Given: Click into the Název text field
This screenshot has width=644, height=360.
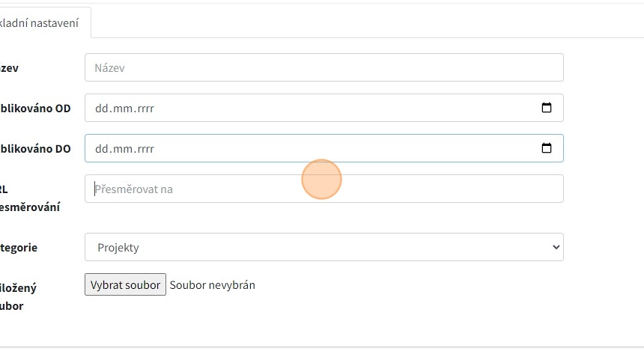Looking at the screenshot, I should tap(323, 67).
